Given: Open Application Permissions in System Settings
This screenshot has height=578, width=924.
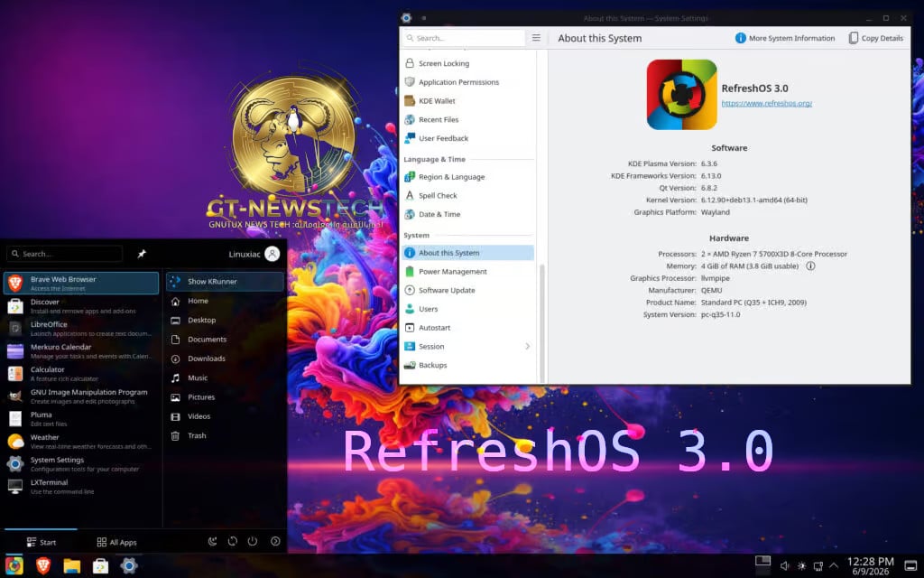Looking at the screenshot, I should 467,82.
